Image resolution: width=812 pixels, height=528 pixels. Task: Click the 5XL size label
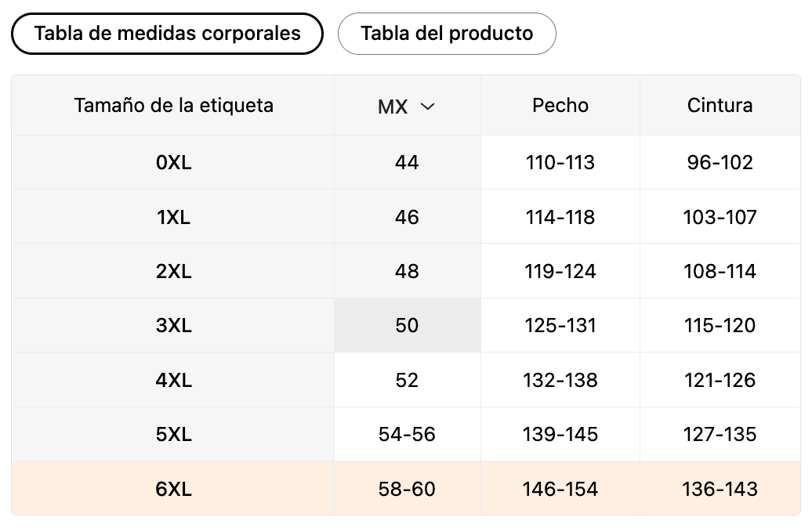coord(173,434)
